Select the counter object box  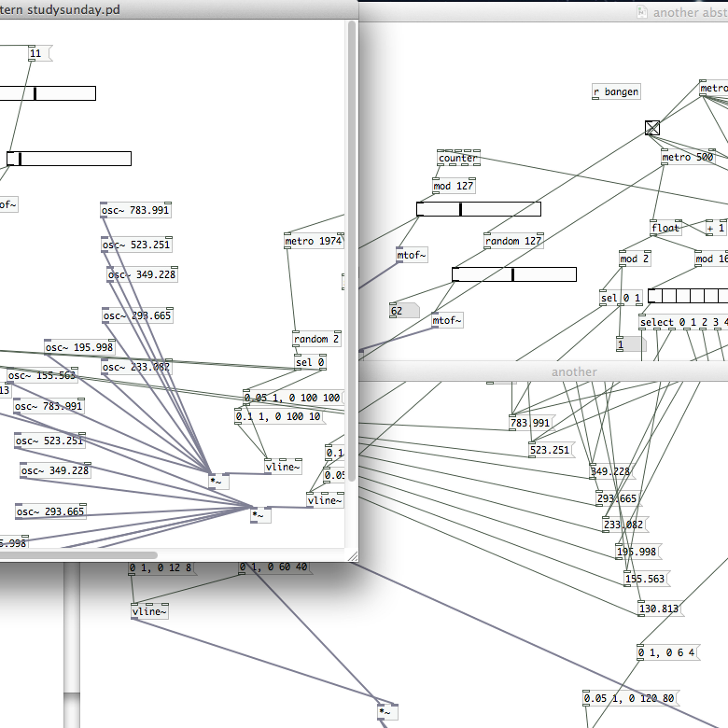[458, 158]
